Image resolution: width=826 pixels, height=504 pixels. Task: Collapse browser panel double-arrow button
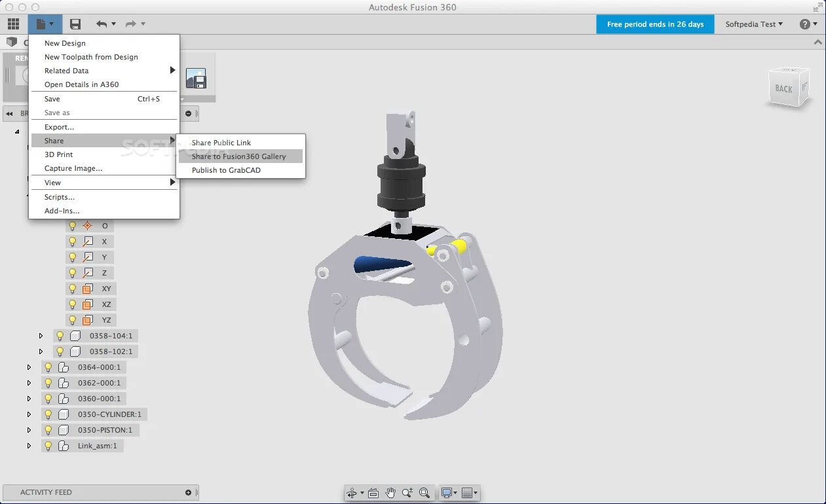10,113
